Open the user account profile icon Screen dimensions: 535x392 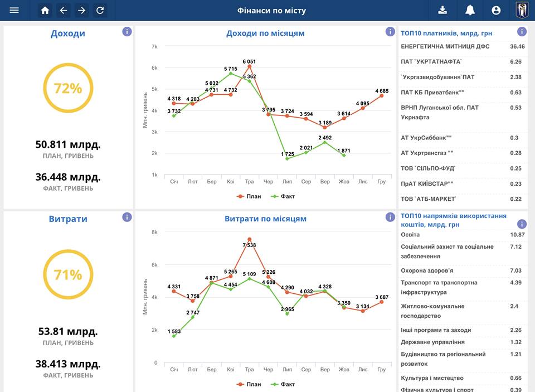pos(496,10)
